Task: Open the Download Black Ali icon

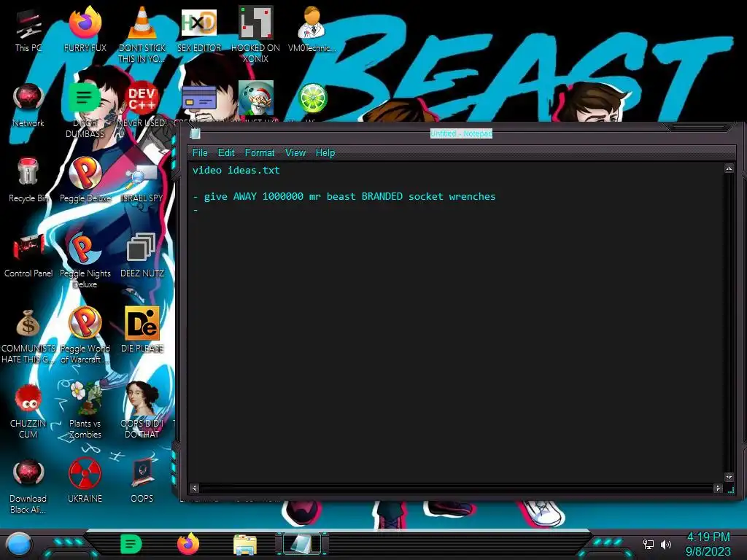Action: [28, 486]
